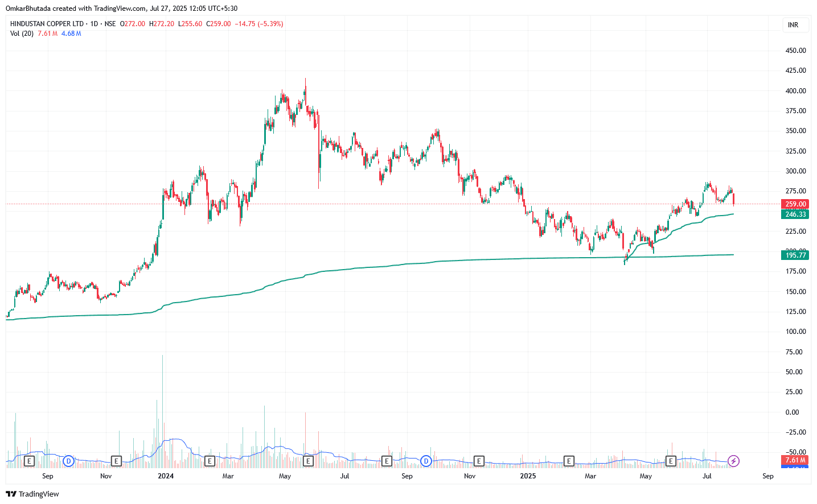
Task: Click the 100.00 price axis label
Action: pos(795,332)
